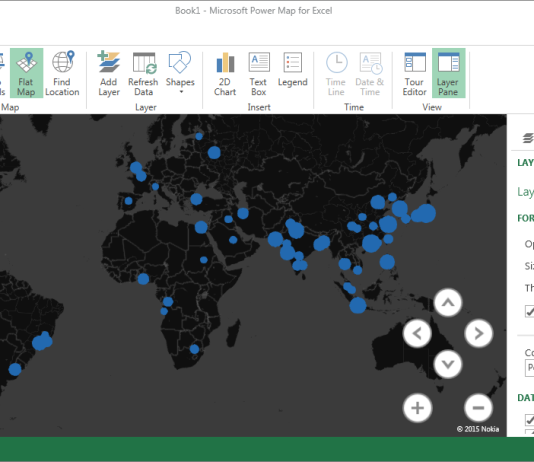Click the data bubble over Manila

[387, 262]
